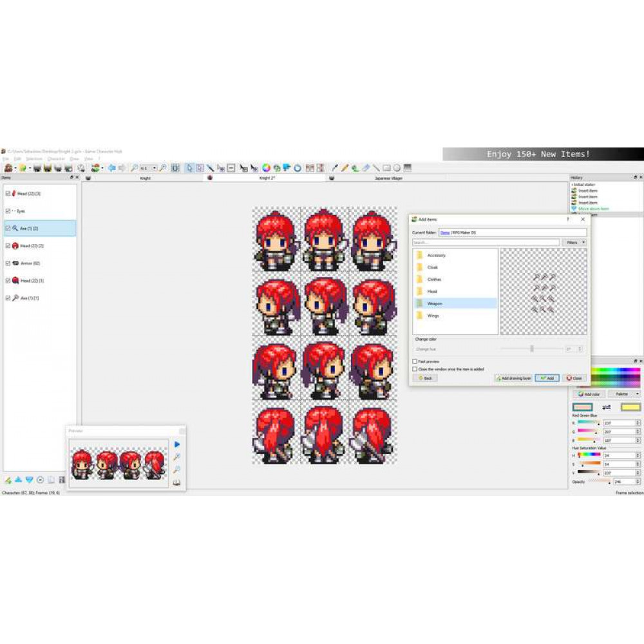The height and width of the screenshot is (644, 644).
Task: Enable the Fast preview checkbox
Action: tap(414, 362)
